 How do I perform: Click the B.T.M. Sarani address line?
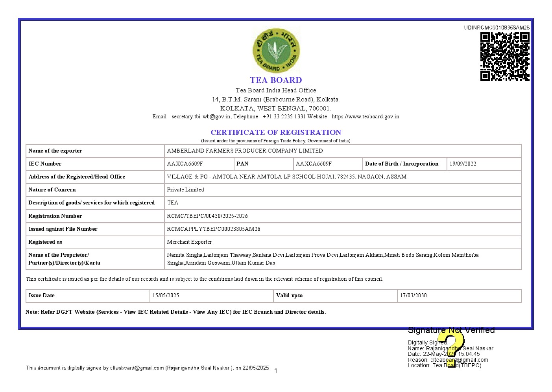click(276, 99)
